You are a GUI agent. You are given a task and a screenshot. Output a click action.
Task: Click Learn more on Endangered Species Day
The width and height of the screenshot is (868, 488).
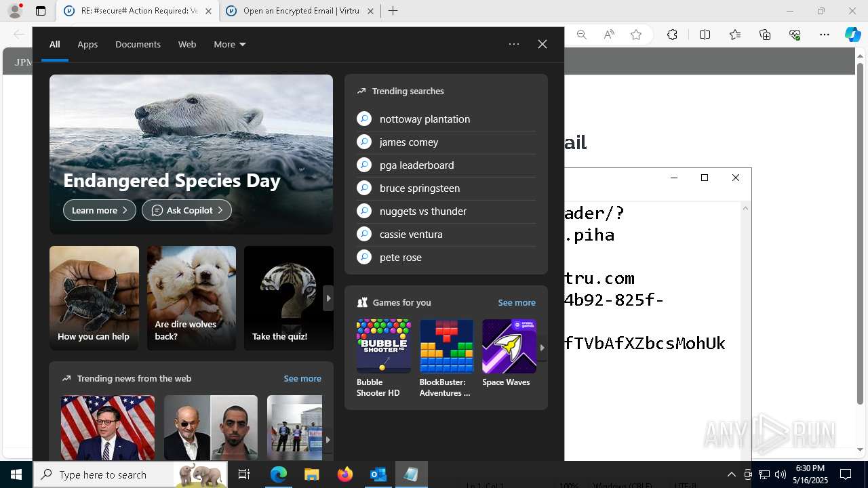(x=100, y=210)
